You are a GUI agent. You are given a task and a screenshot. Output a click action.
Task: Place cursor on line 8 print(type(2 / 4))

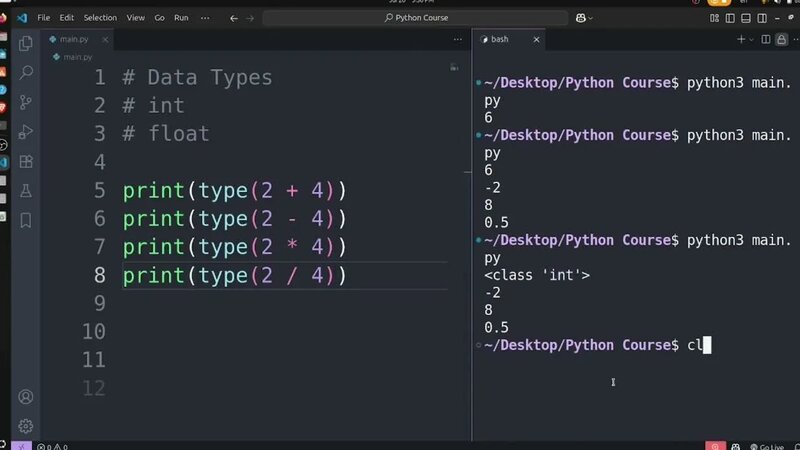[234, 276]
